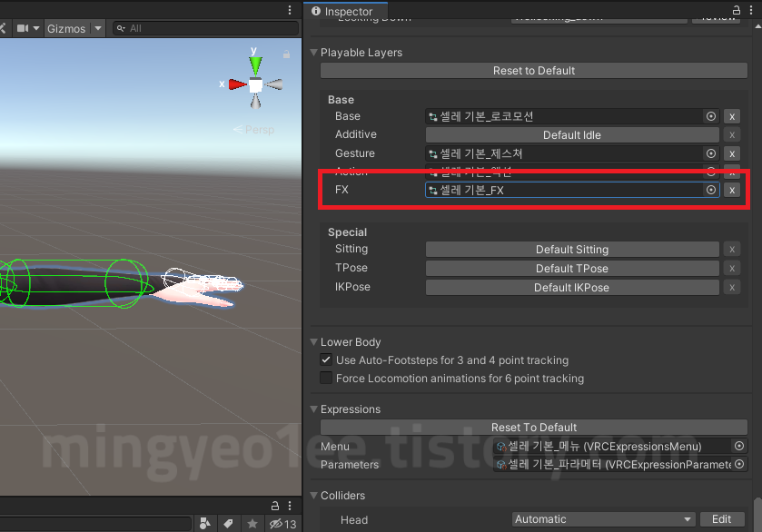Open the camera settings dropdown arrow
Screen dimensions: 762x532
click(x=36, y=28)
